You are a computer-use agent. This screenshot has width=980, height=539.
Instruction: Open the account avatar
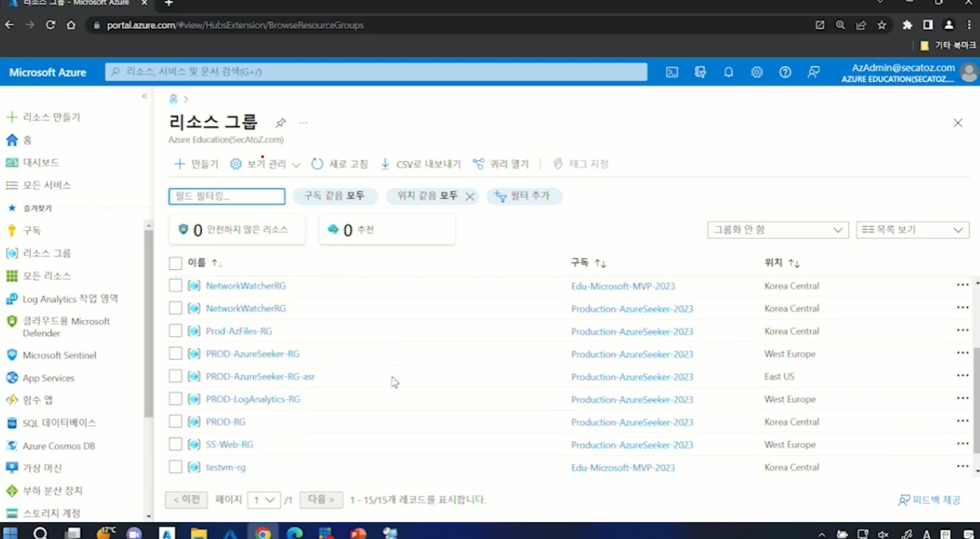click(x=969, y=73)
